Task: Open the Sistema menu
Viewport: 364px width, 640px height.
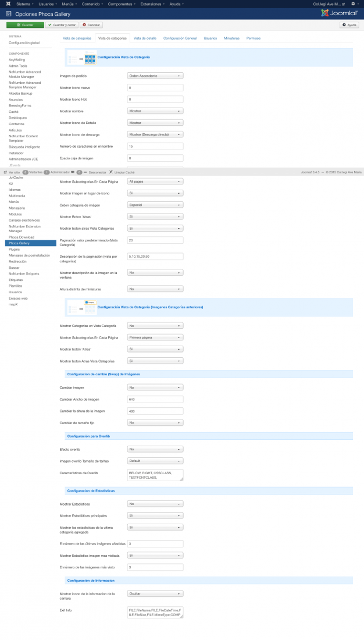Action: [24, 3]
